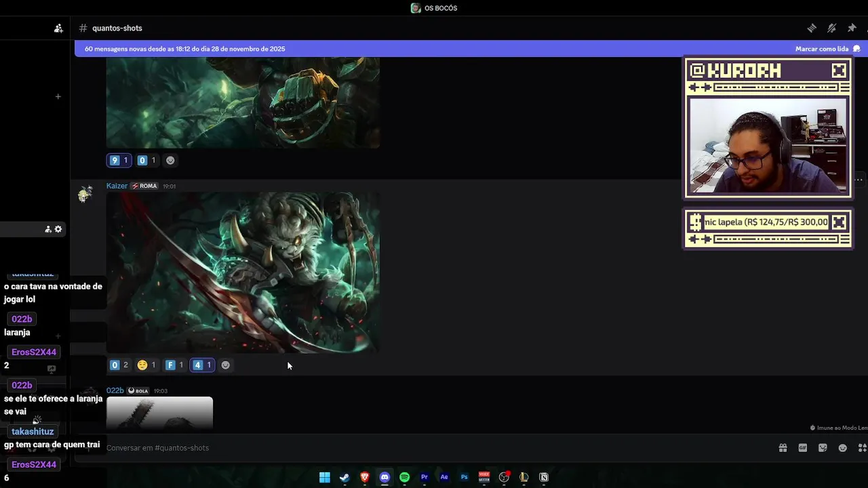Click create invite icon beside settings gear
868x488 pixels.
click(x=48, y=229)
